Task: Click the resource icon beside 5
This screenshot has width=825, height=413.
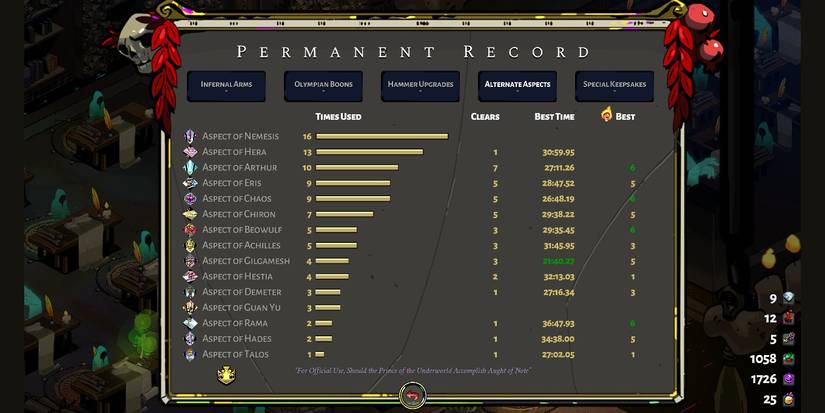Action: click(x=788, y=339)
